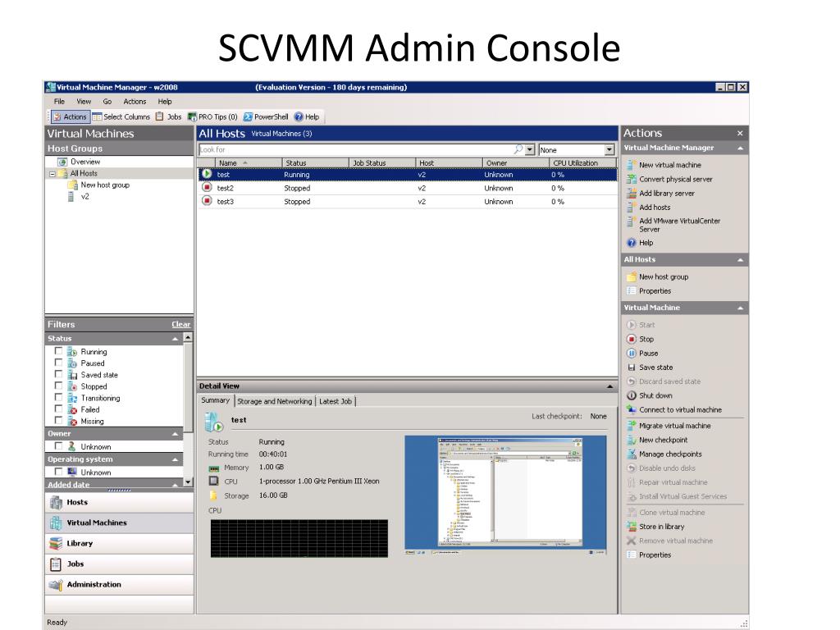Open Jobs from the top toolbar

pos(168,116)
